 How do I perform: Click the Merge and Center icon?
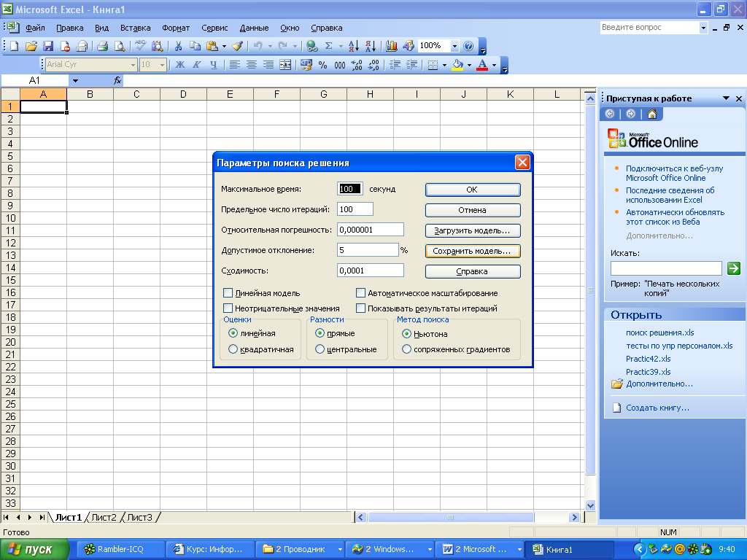pyautogui.click(x=285, y=65)
